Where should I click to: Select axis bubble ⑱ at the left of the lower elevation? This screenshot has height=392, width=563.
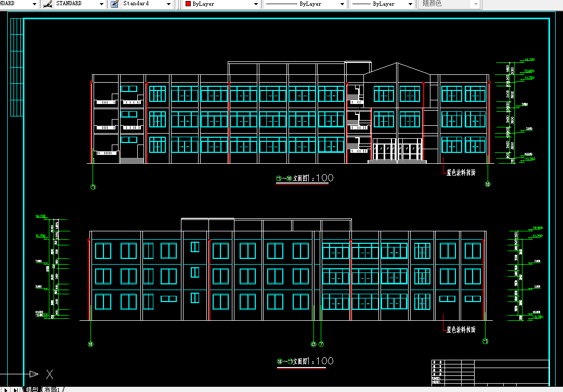[90, 344]
